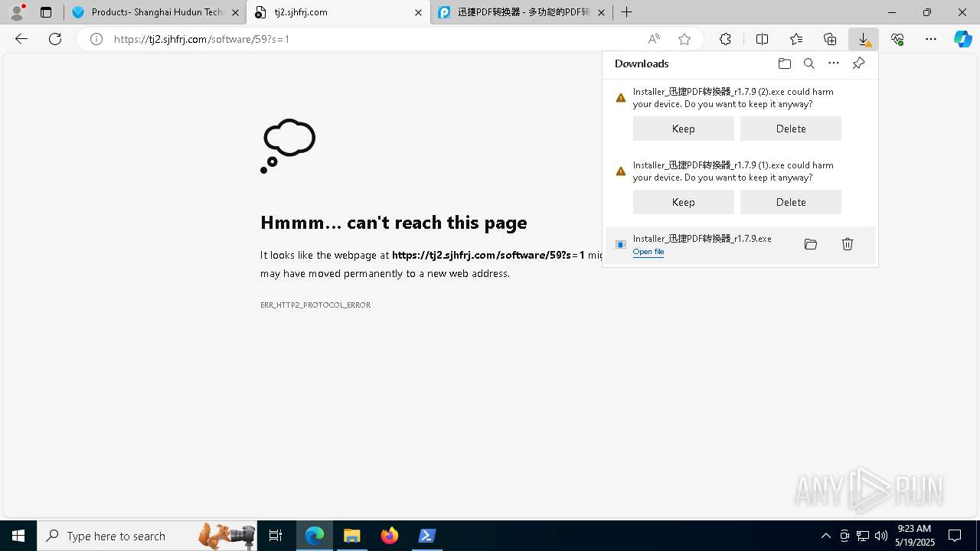Open the tab actions menu icon

point(46,12)
